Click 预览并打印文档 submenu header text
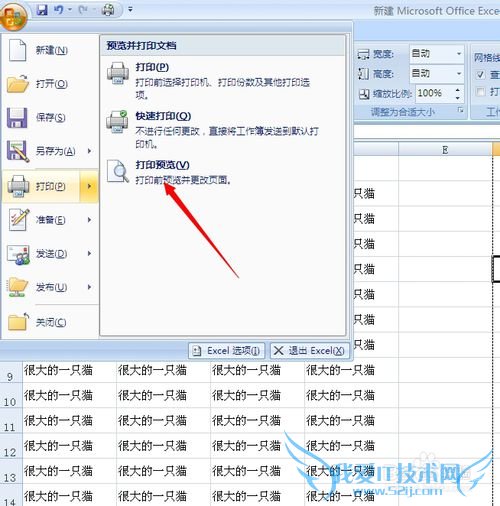Screen dimensions: 500x506 pyautogui.click(x=141, y=46)
